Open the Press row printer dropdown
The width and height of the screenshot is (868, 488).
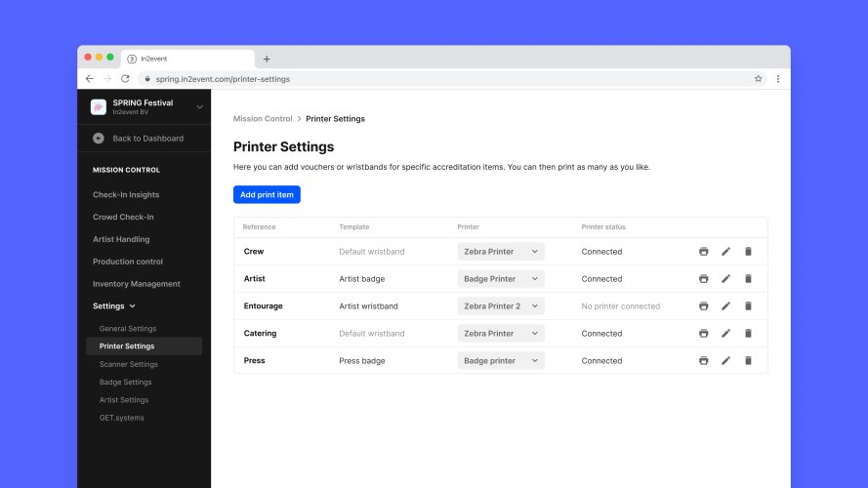pyautogui.click(x=501, y=361)
